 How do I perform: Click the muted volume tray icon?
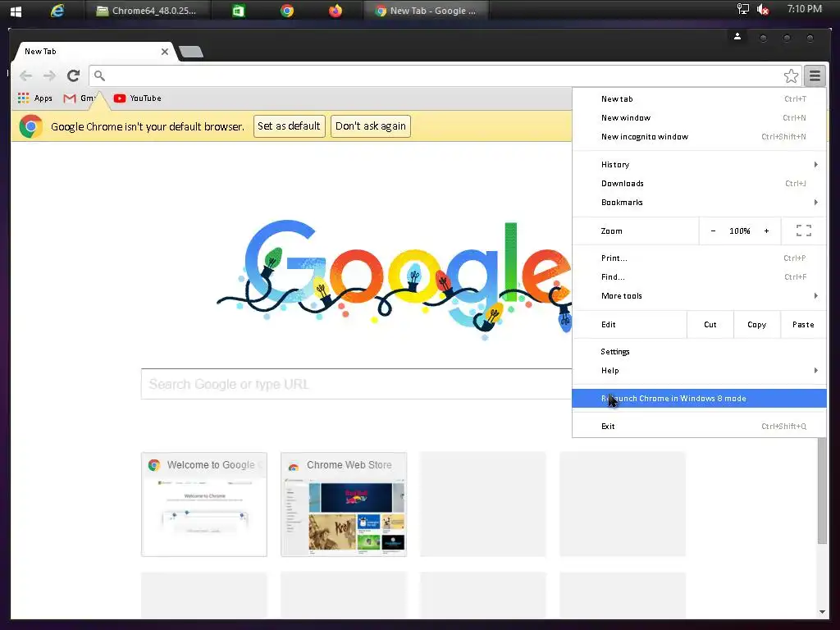(x=763, y=10)
